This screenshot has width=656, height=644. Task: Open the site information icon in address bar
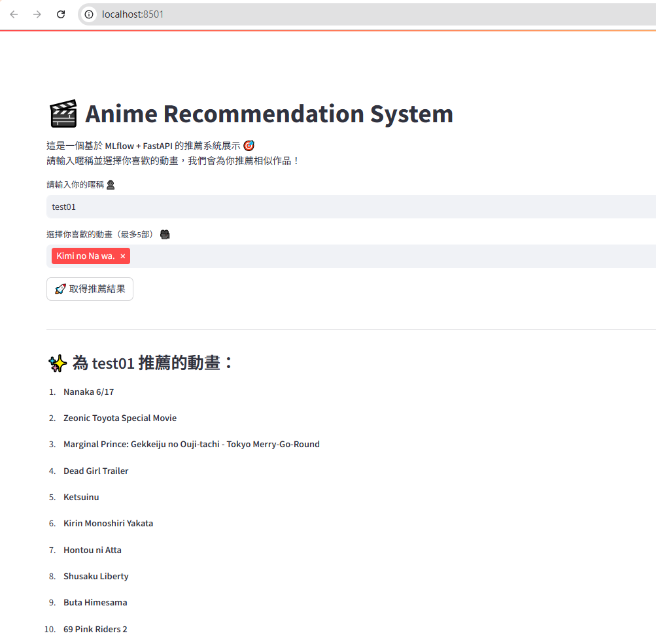coord(89,14)
